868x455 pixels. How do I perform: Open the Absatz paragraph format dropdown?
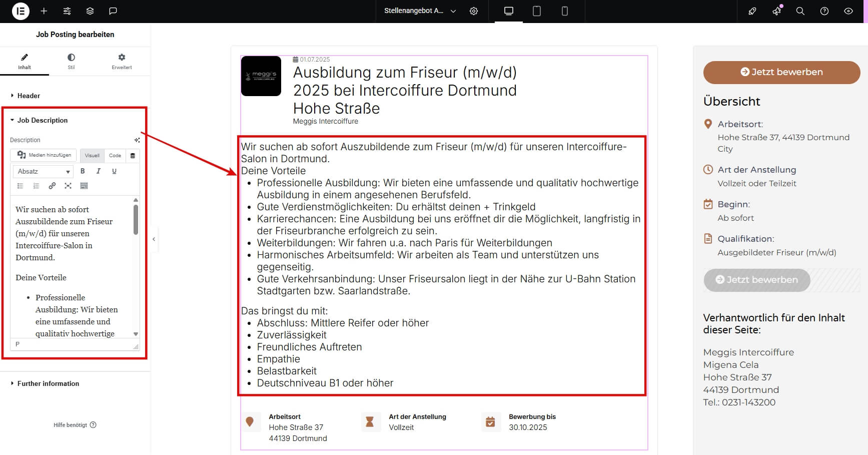tap(44, 171)
